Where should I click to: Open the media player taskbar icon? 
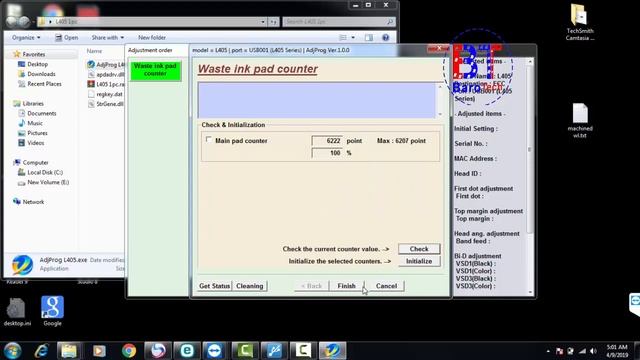(99, 351)
